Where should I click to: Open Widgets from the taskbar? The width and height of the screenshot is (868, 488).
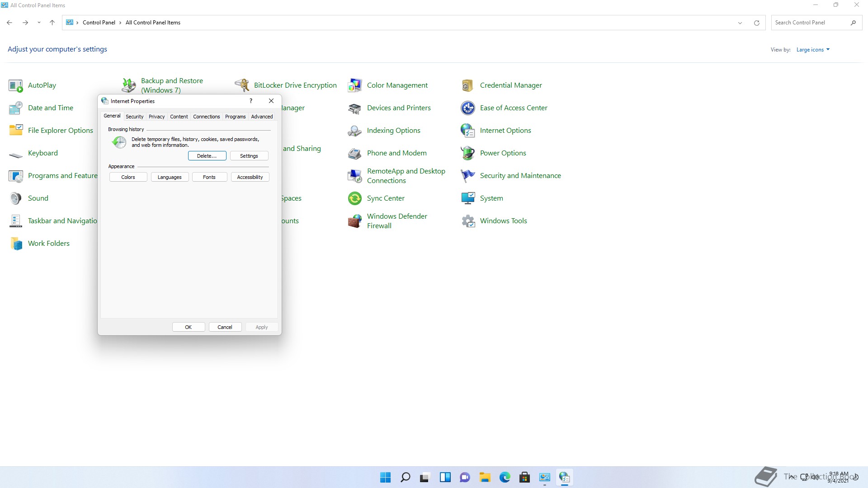445,478
